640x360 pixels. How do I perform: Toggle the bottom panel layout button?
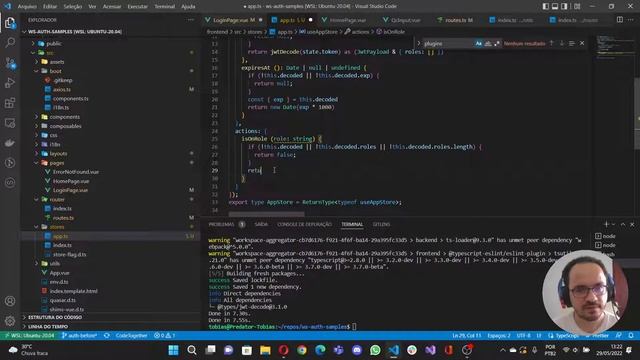pos(555,6)
